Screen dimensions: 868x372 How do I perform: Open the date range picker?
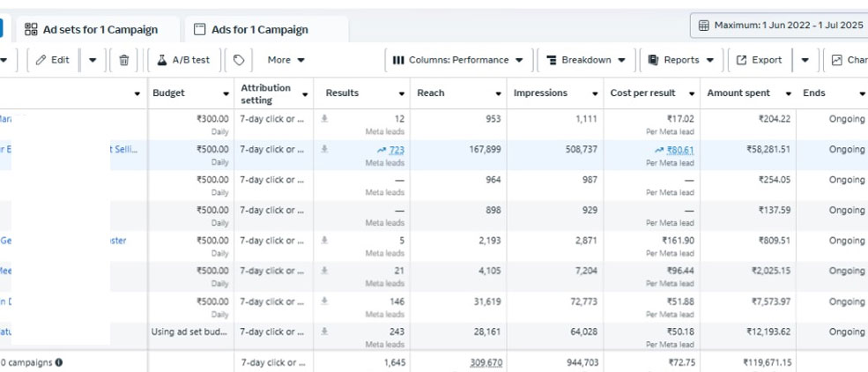[x=779, y=26]
